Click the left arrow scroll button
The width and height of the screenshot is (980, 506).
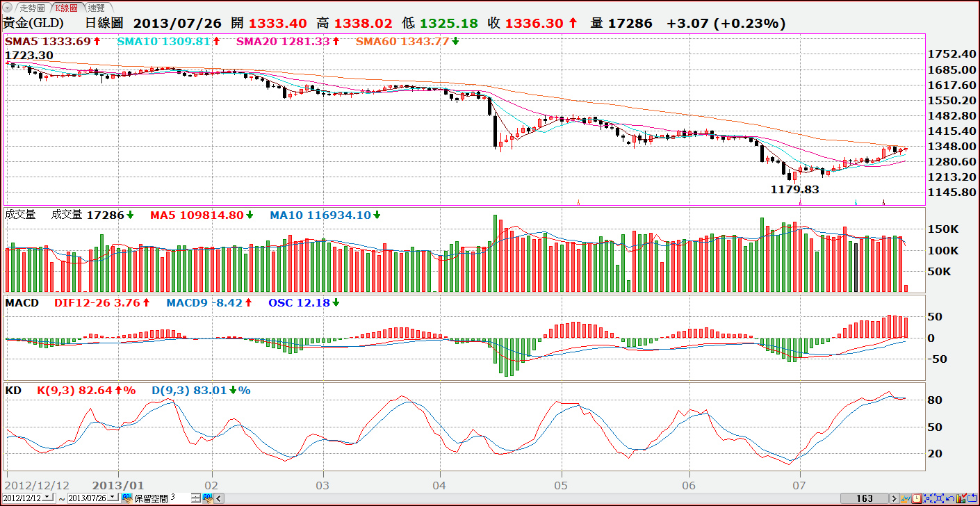coord(218,498)
